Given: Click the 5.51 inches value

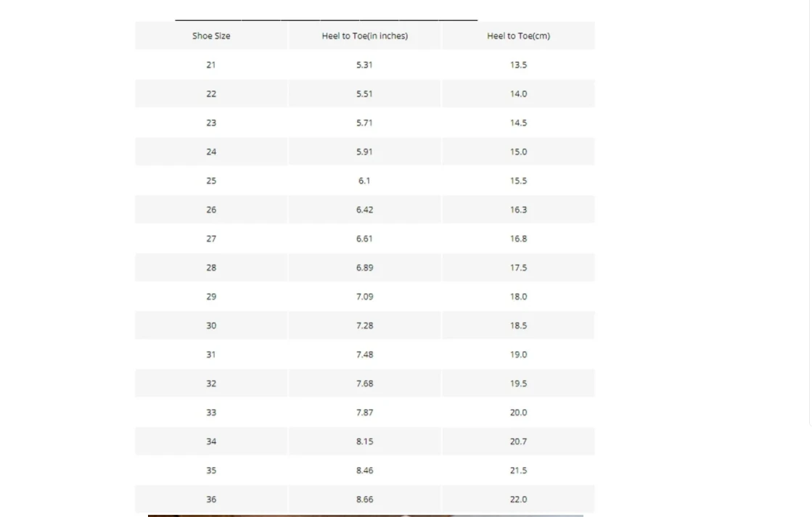Looking at the screenshot, I should tap(364, 94).
